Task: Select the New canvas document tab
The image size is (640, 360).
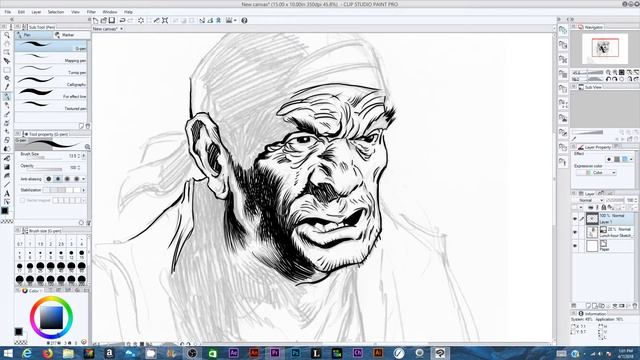Action: [108, 29]
